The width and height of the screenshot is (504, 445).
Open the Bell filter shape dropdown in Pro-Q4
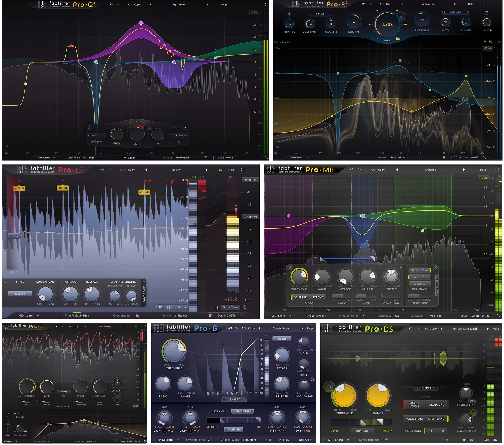(x=96, y=135)
